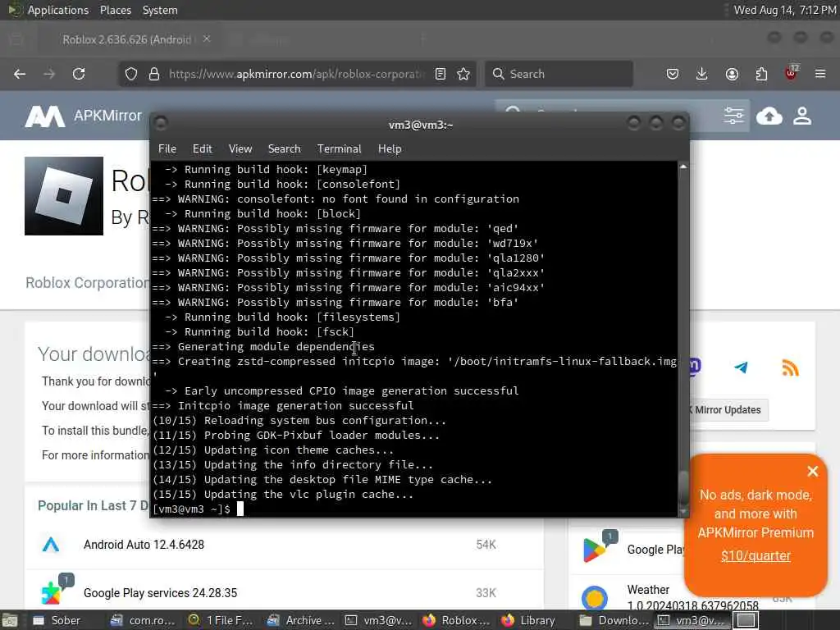
Task: Click the Weather app icon
Action: [x=595, y=598]
